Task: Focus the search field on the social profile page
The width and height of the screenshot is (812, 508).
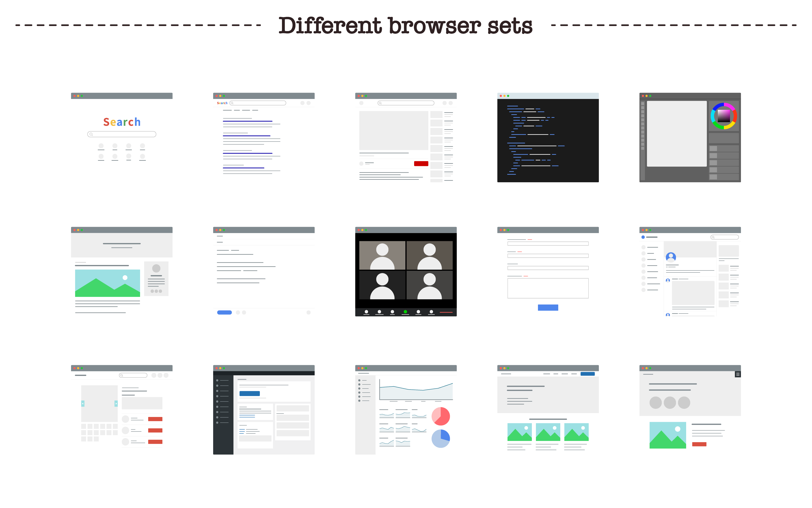Action: (725, 237)
